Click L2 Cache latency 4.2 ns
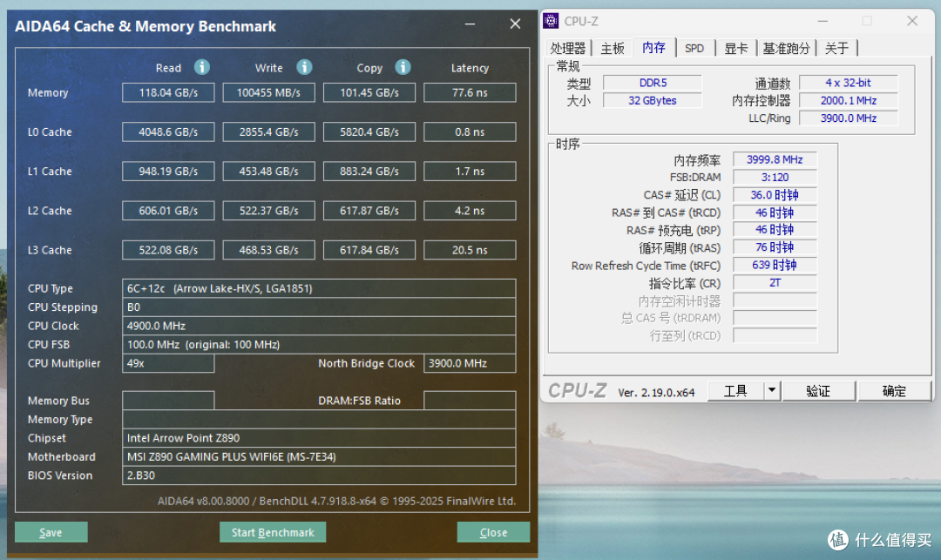941x560 pixels. pyautogui.click(x=470, y=211)
